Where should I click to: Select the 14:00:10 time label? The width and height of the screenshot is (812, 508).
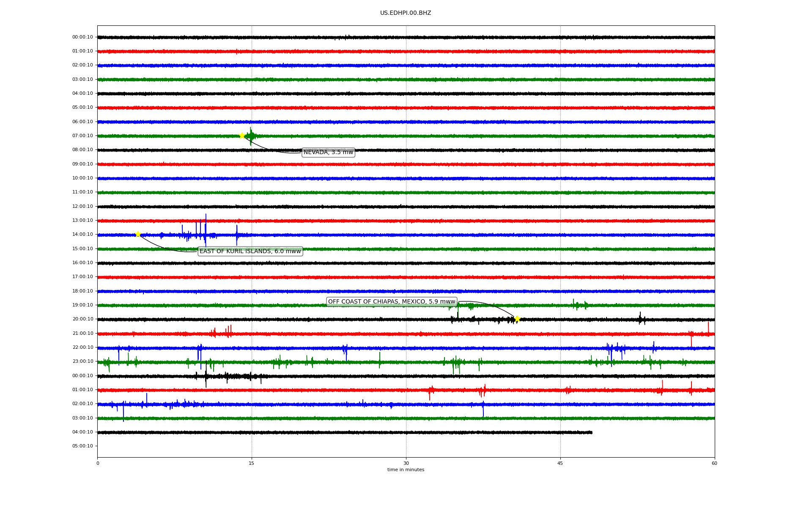(82, 235)
